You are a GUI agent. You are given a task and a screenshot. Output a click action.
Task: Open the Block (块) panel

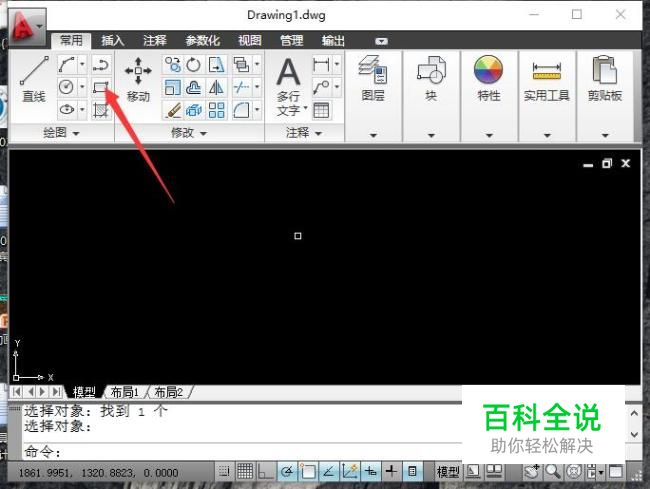[x=431, y=79]
